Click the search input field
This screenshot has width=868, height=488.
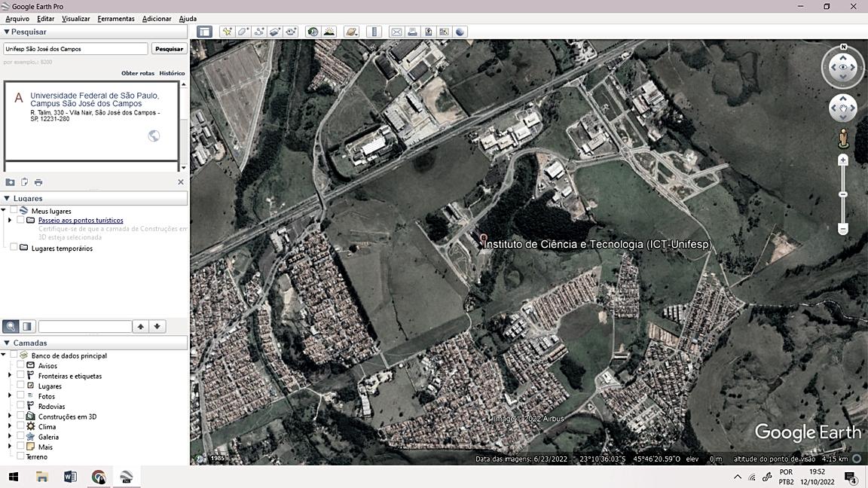pos(76,49)
